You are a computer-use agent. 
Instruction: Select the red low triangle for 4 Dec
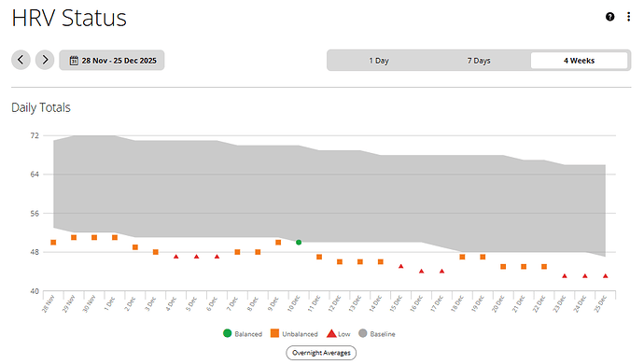tap(176, 257)
